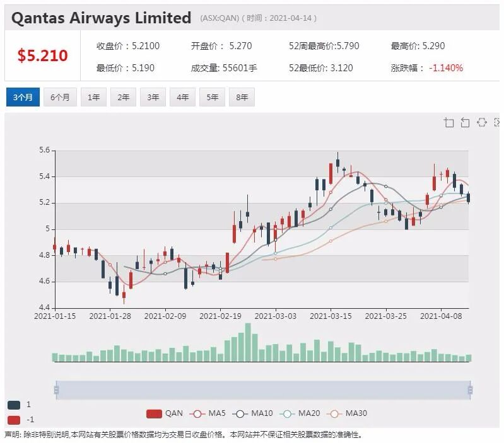This screenshot has width=504, height=443.
Task: Grab the left data zoom slider handle
Action: [56, 390]
